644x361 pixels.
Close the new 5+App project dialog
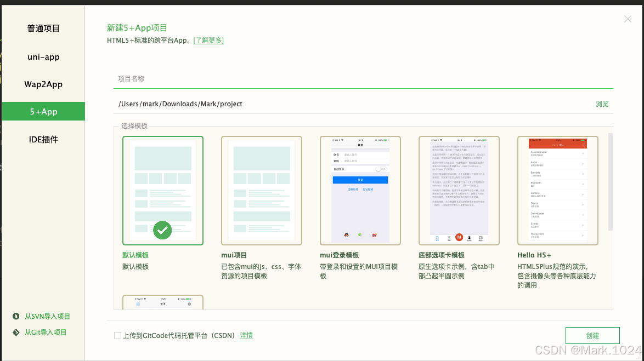pos(628,19)
